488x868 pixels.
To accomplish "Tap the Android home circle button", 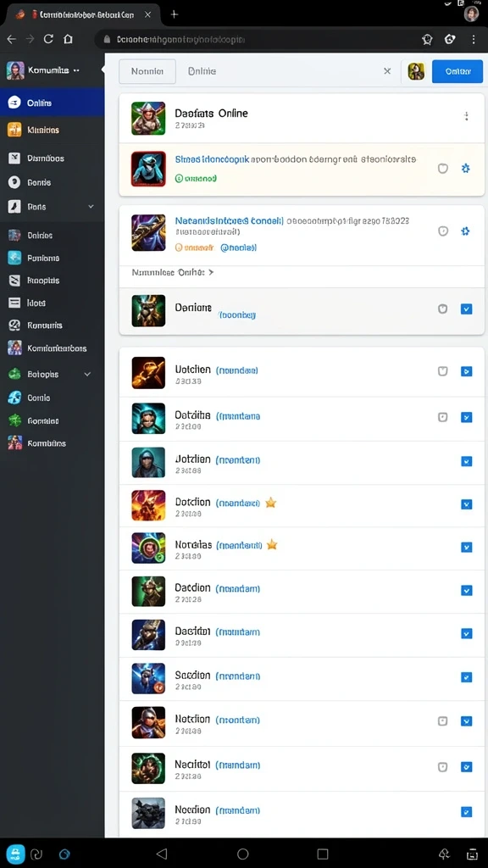I will click(x=243, y=854).
